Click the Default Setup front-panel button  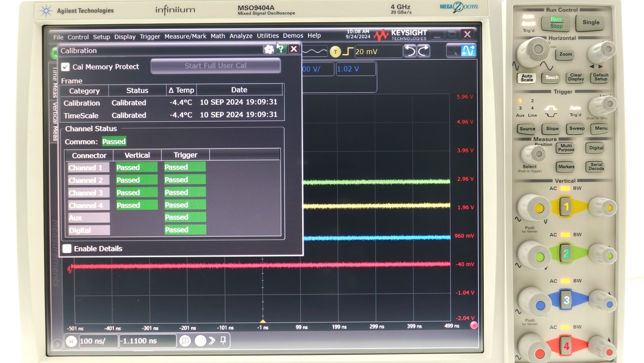[x=601, y=77]
